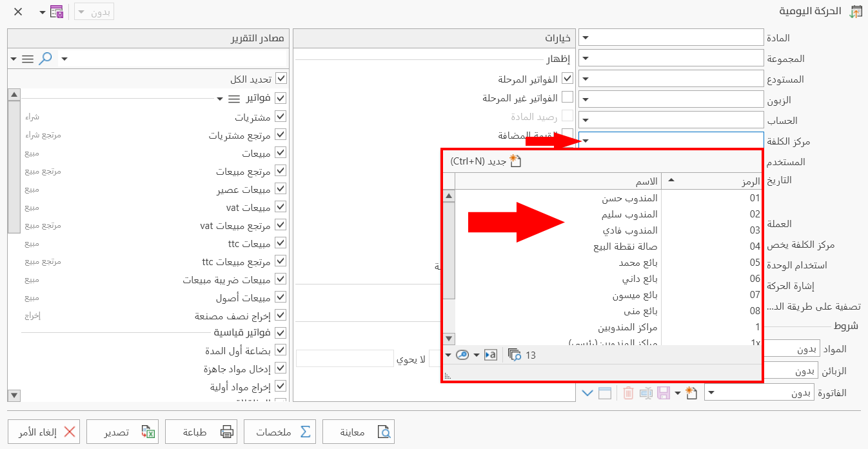Disable الفواتير المرحلة option
The height and width of the screenshot is (449, 868).
[568, 79]
